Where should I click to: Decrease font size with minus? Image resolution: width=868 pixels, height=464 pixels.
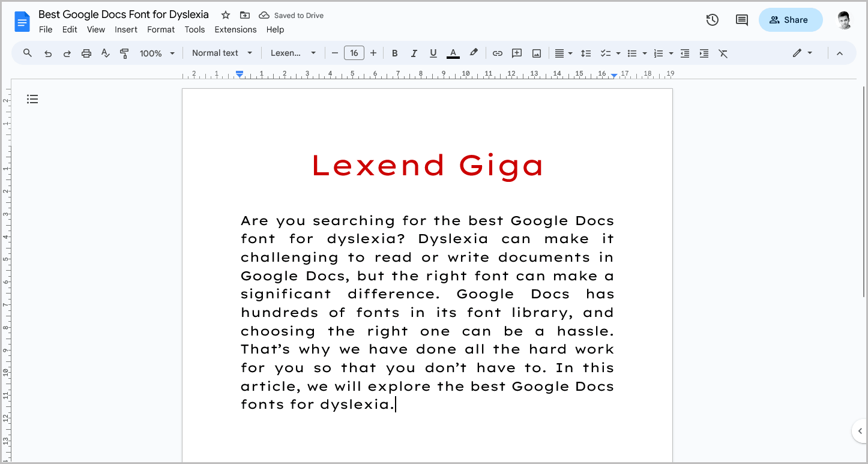(335, 53)
